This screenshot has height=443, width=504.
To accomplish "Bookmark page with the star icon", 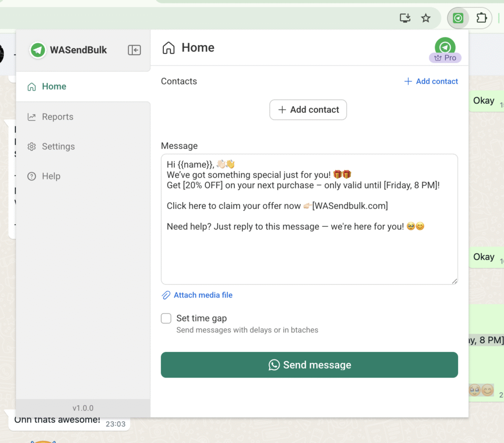I will (x=426, y=18).
